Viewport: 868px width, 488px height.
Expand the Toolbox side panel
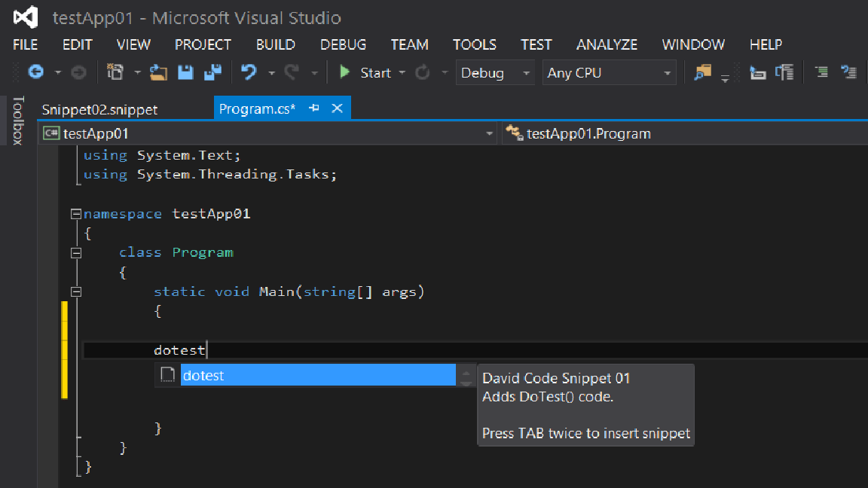(18, 120)
